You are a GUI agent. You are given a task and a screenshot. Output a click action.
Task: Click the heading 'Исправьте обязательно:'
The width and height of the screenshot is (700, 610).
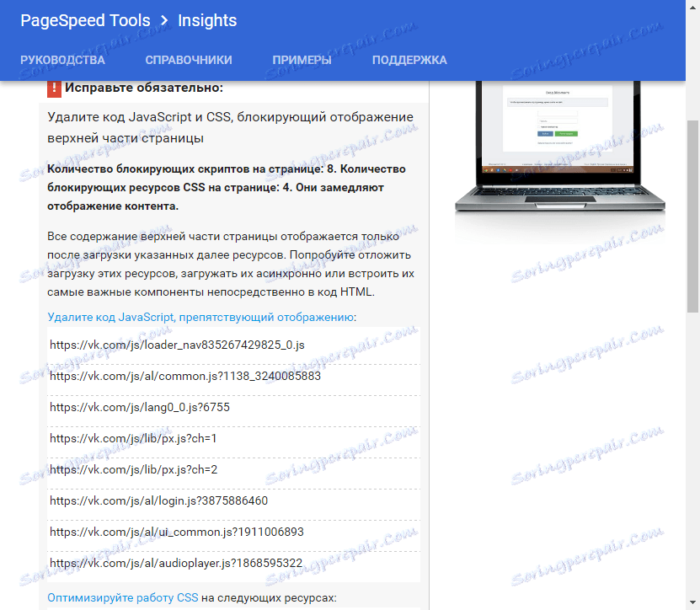144,88
